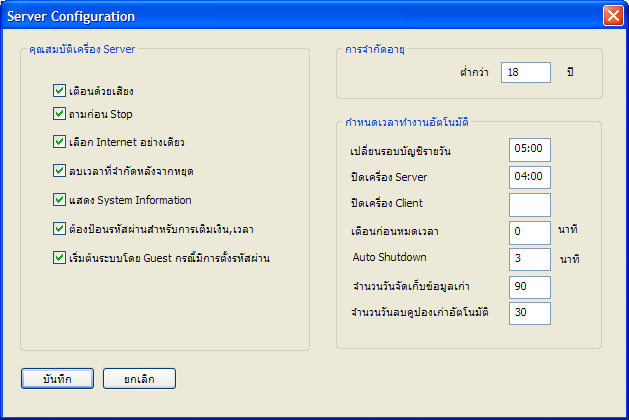This screenshot has width=629, height=420.
Task: Click จำนวนวันลบคูปองเก่าอัตโนมัติ field showing 30
Action: 530,313
